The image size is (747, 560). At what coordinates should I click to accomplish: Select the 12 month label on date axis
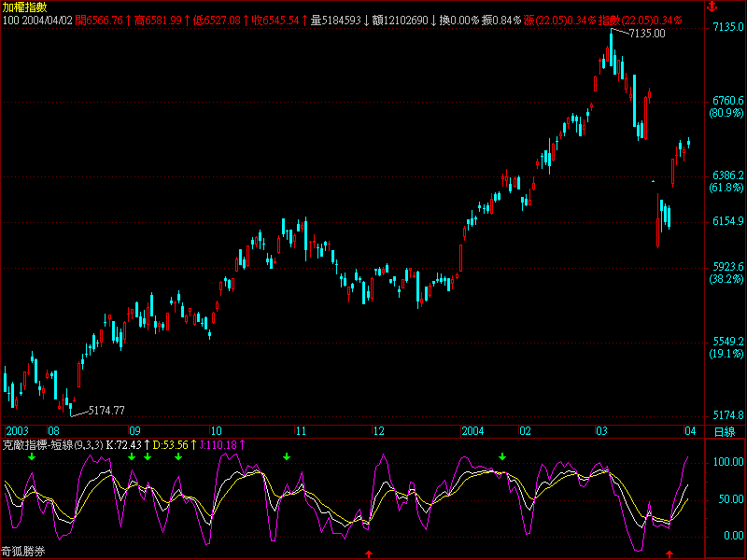point(378,431)
